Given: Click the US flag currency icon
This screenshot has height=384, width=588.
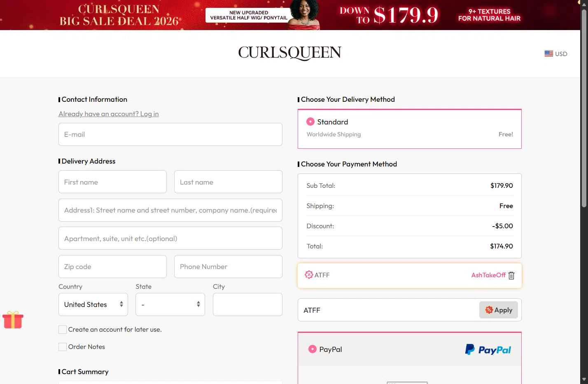Looking at the screenshot, I should point(548,54).
